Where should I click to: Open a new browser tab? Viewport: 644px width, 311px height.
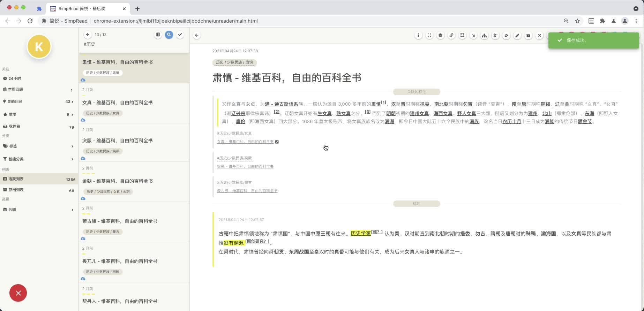pyautogui.click(x=137, y=9)
